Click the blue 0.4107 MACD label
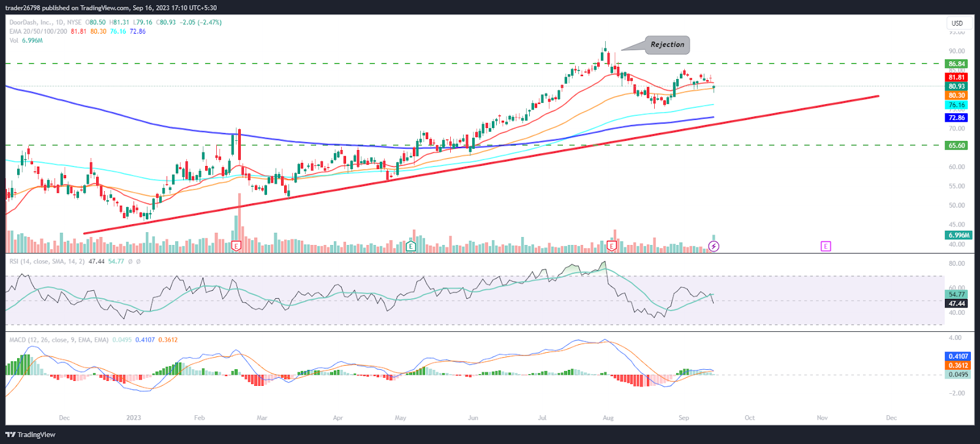 point(959,356)
